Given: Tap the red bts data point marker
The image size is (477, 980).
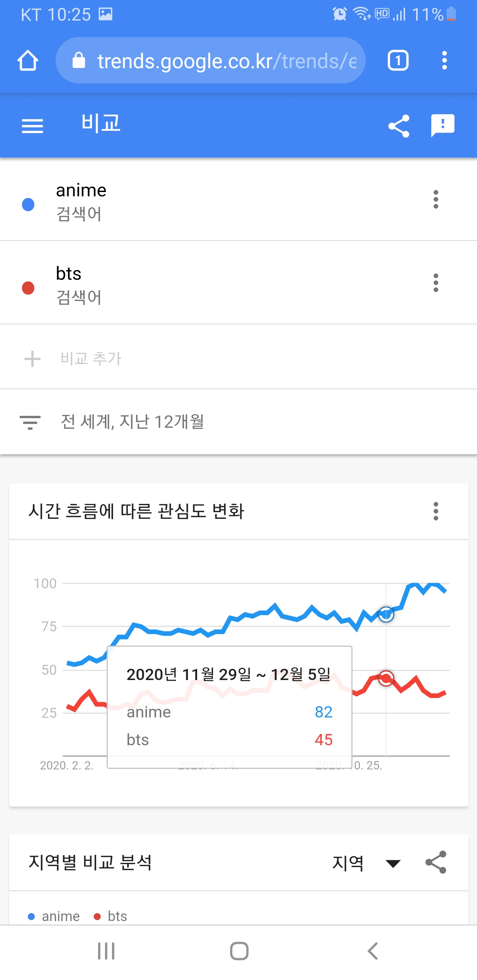Looking at the screenshot, I should coord(386,678).
